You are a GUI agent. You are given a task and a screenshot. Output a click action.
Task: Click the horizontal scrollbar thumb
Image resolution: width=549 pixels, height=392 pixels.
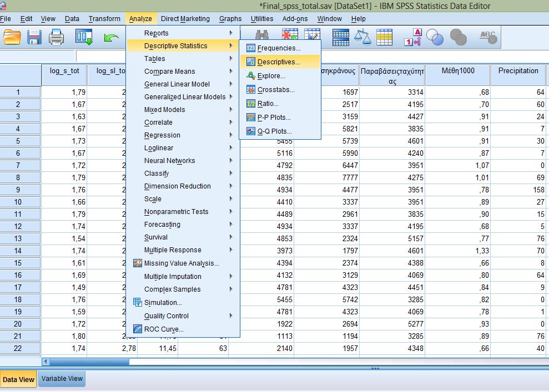89,362
